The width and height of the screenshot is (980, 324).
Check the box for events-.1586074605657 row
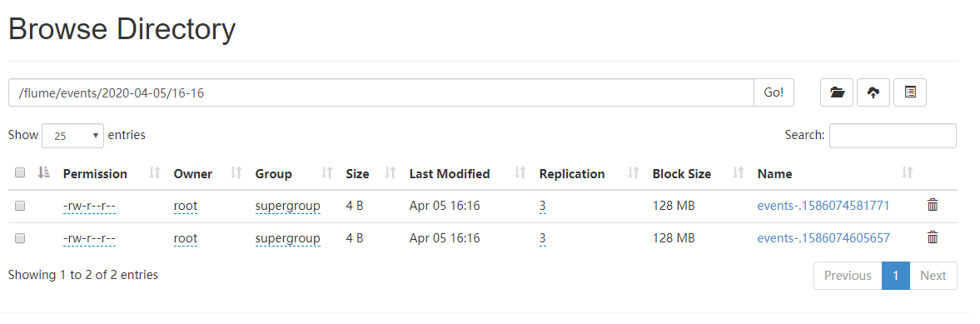(x=20, y=238)
